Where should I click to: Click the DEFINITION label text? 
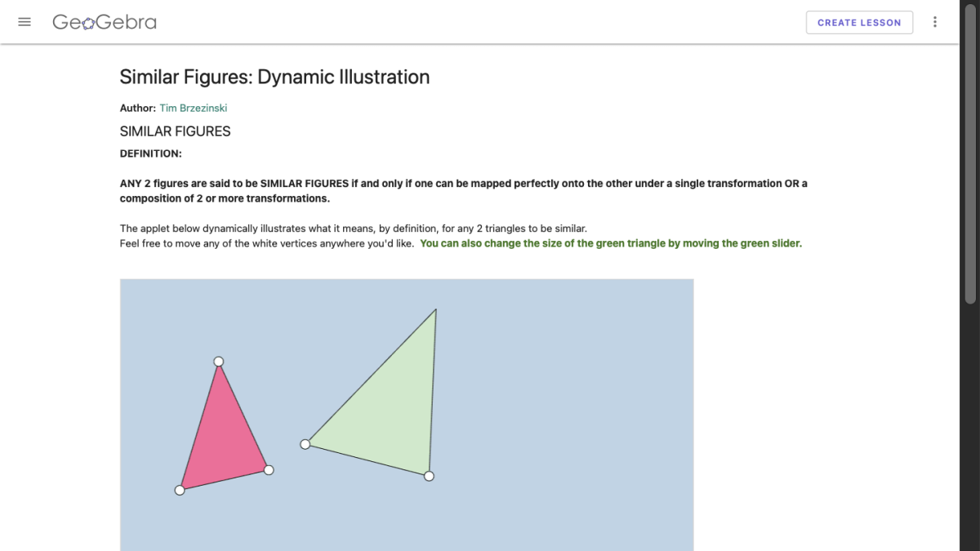tap(150, 153)
